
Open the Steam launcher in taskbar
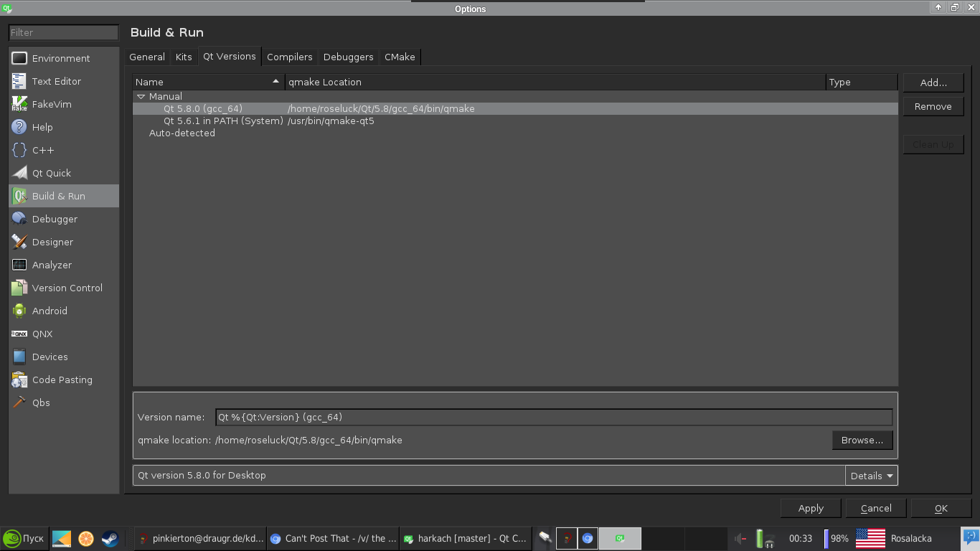click(x=109, y=538)
